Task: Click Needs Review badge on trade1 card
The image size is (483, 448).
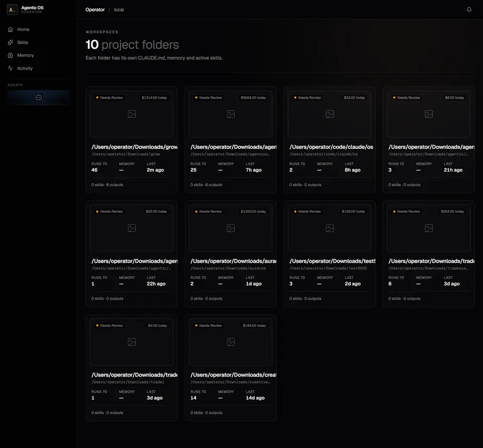Action: (x=109, y=325)
